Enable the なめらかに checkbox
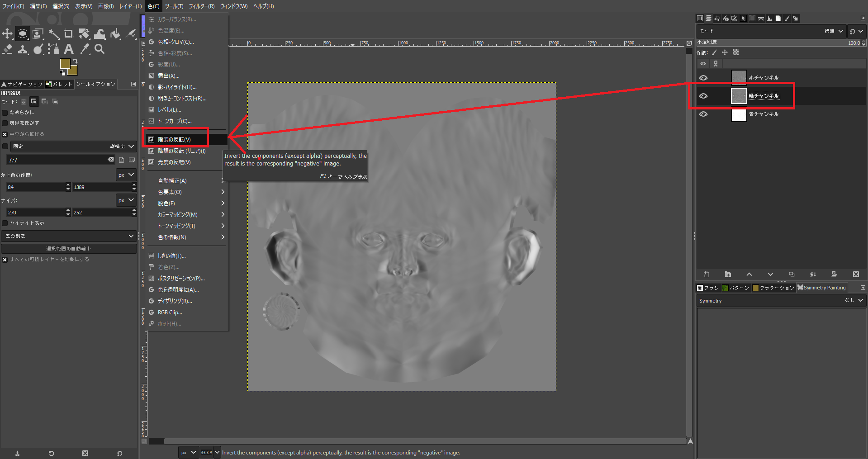 tap(5, 113)
